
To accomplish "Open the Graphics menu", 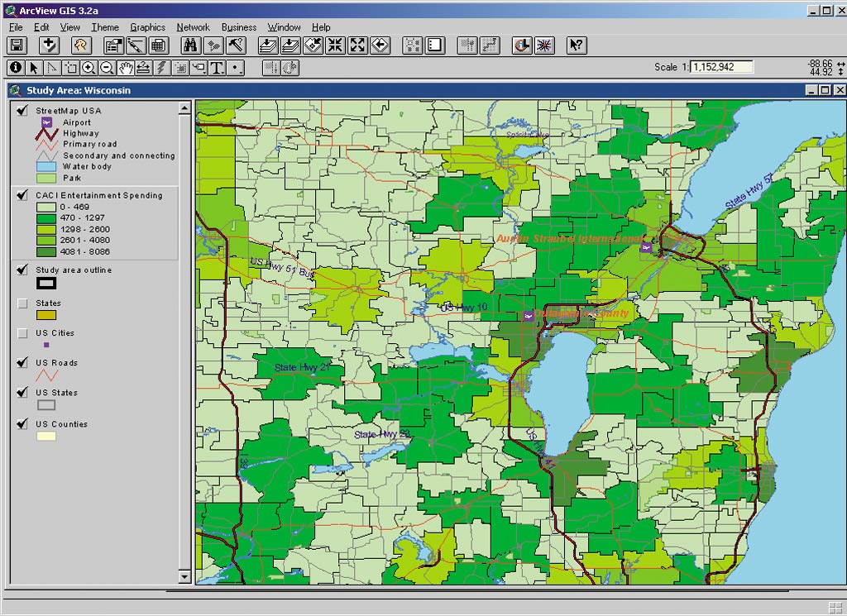I will click(147, 27).
